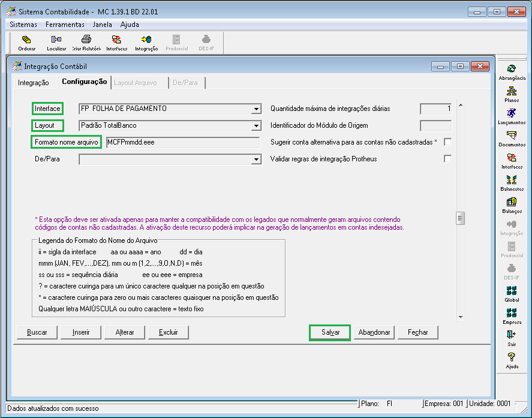Open the Janela menu
Image resolution: width=532 pixels, height=418 pixels.
coord(102,25)
